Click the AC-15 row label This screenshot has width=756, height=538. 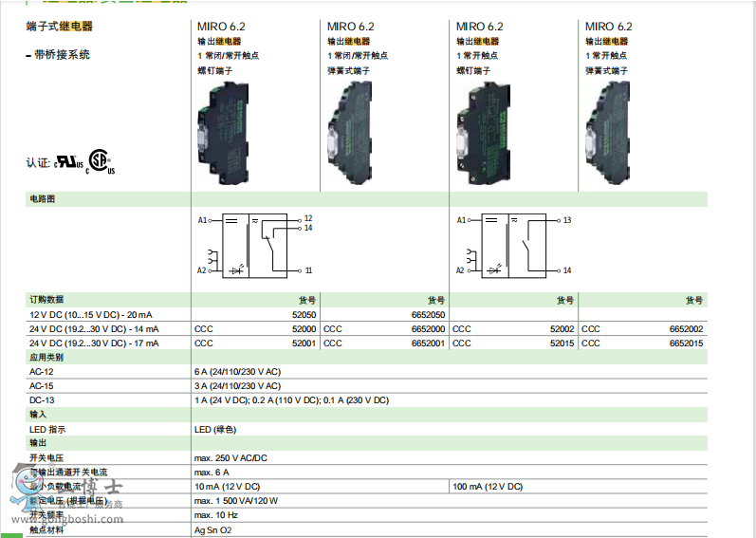click(x=41, y=386)
